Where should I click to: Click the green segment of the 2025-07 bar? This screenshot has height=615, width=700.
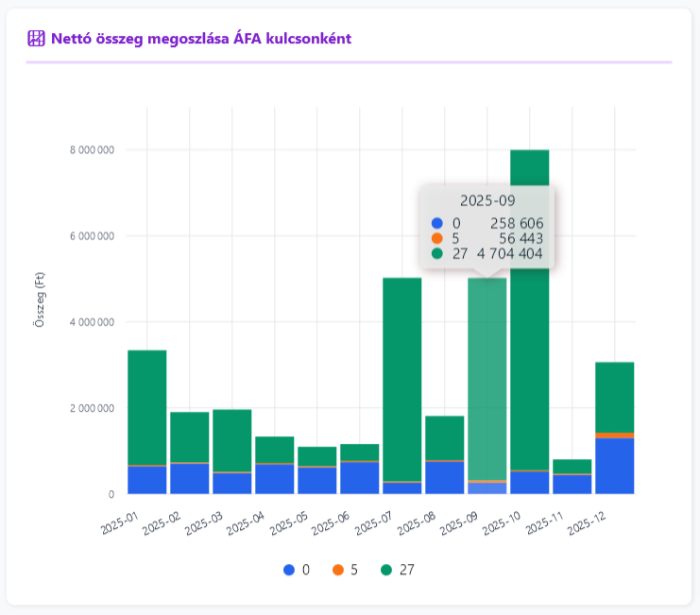tap(401, 378)
